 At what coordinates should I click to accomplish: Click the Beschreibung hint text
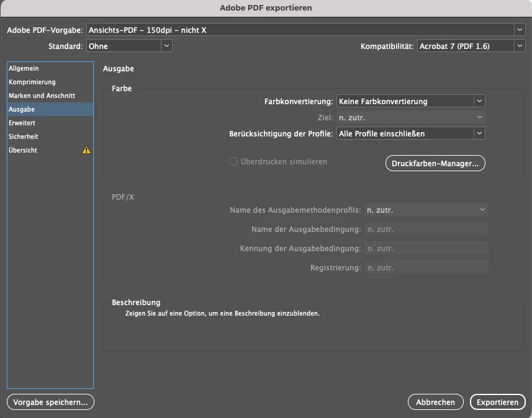pyautogui.click(x=223, y=313)
